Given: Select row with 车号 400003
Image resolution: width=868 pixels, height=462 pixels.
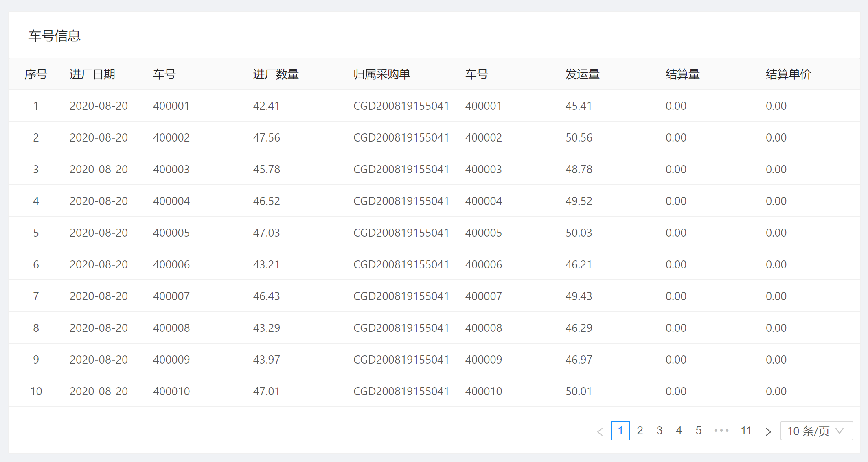Looking at the screenshot, I should click(x=171, y=169).
